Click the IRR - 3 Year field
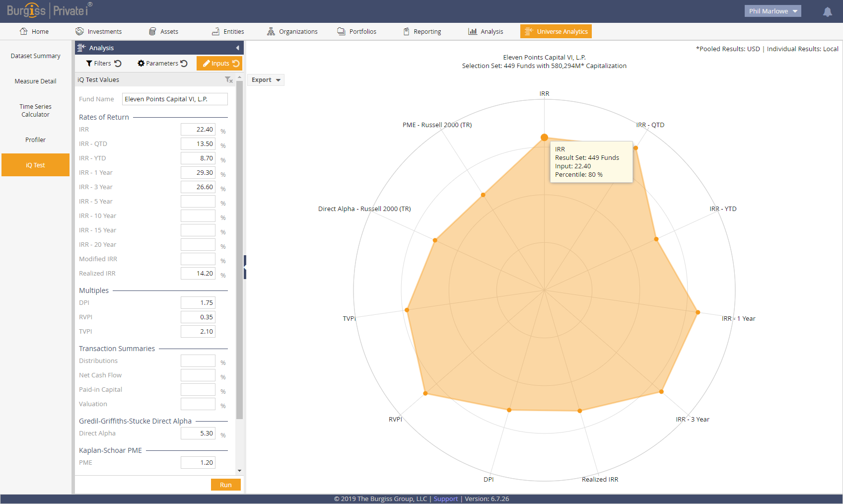 tap(198, 187)
